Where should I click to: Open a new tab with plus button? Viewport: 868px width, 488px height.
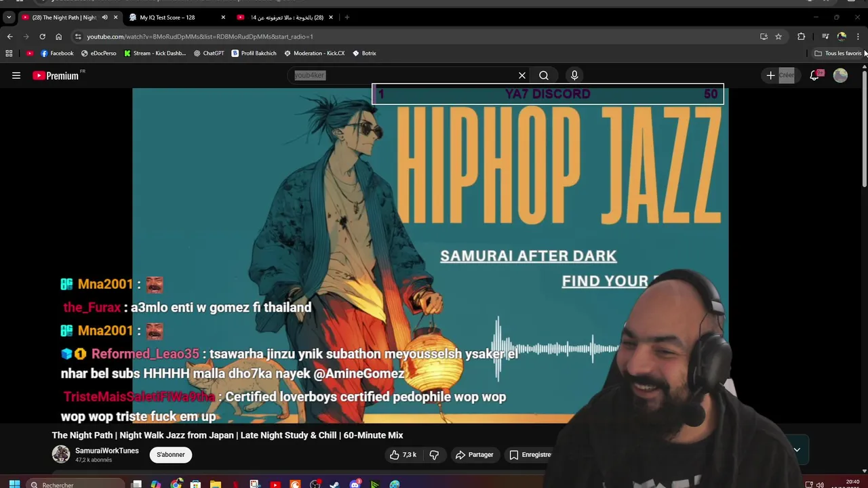347,17
